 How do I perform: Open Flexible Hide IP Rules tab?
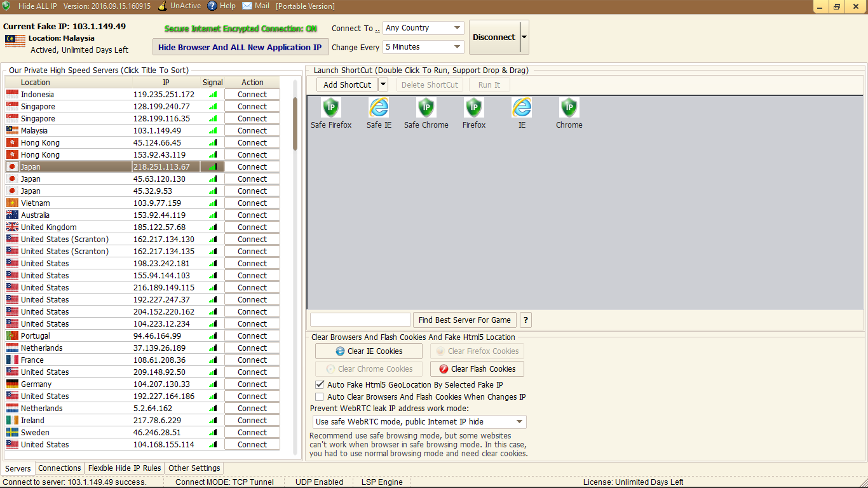pyautogui.click(x=125, y=468)
